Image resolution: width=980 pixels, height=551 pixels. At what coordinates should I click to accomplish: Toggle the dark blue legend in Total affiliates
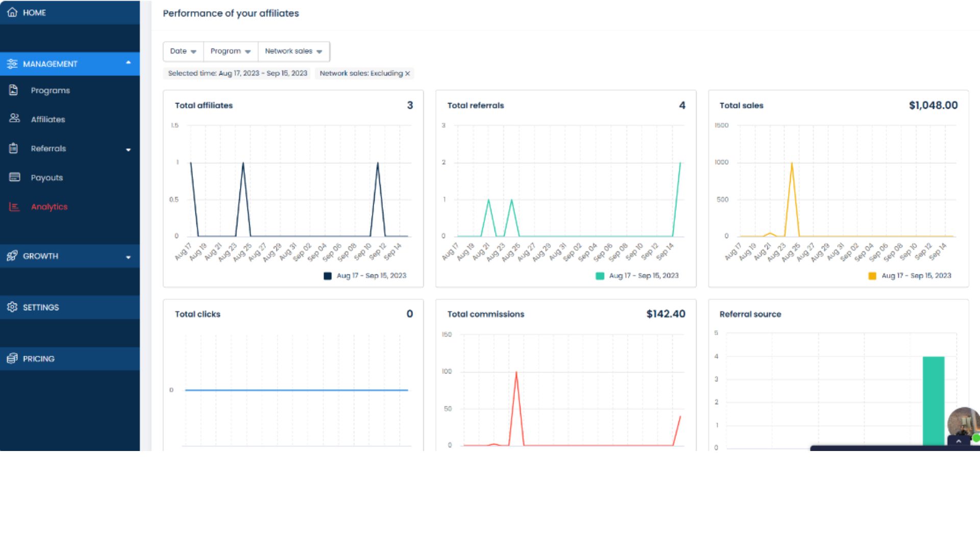[328, 276]
